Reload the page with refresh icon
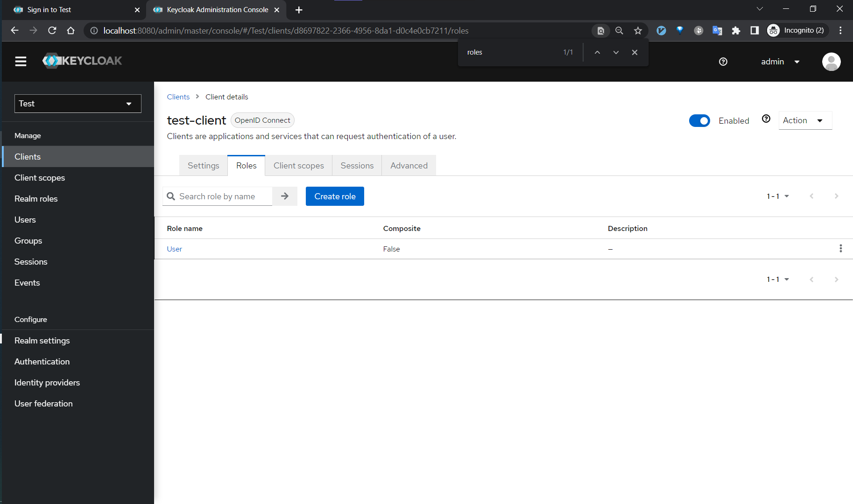853x504 pixels. [x=52, y=30]
